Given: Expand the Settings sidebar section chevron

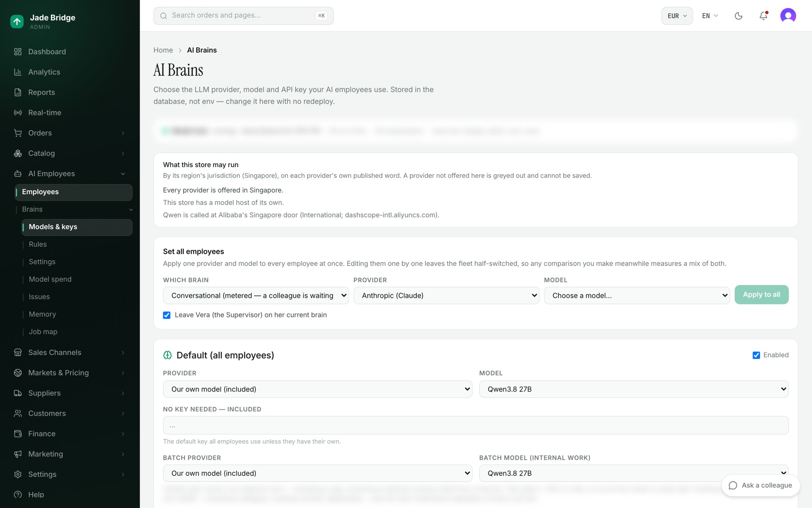Looking at the screenshot, I should click(123, 475).
